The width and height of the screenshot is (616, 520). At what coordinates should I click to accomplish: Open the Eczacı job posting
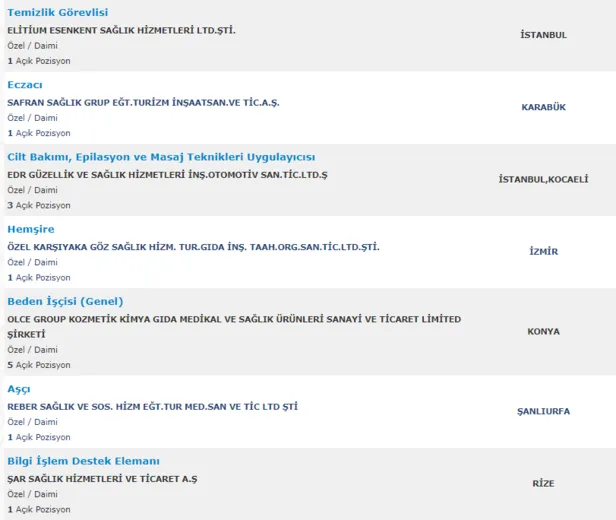pyautogui.click(x=25, y=85)
